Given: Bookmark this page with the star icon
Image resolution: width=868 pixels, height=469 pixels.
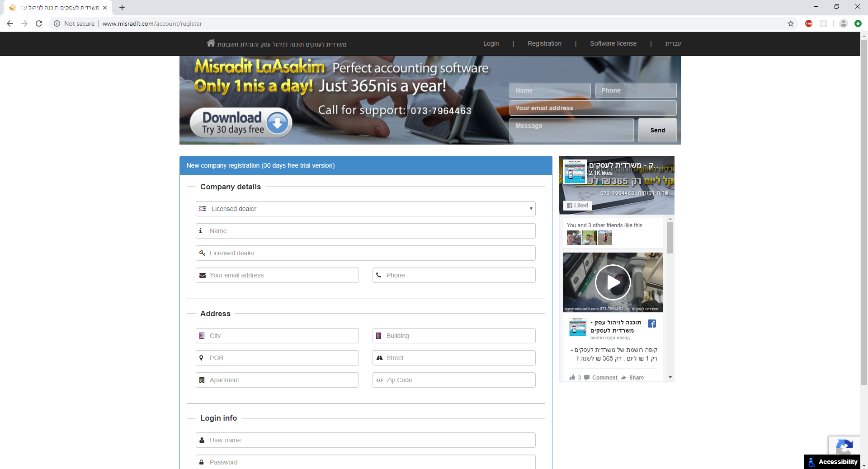Looking at the screenshot, I should coord(791,23).
